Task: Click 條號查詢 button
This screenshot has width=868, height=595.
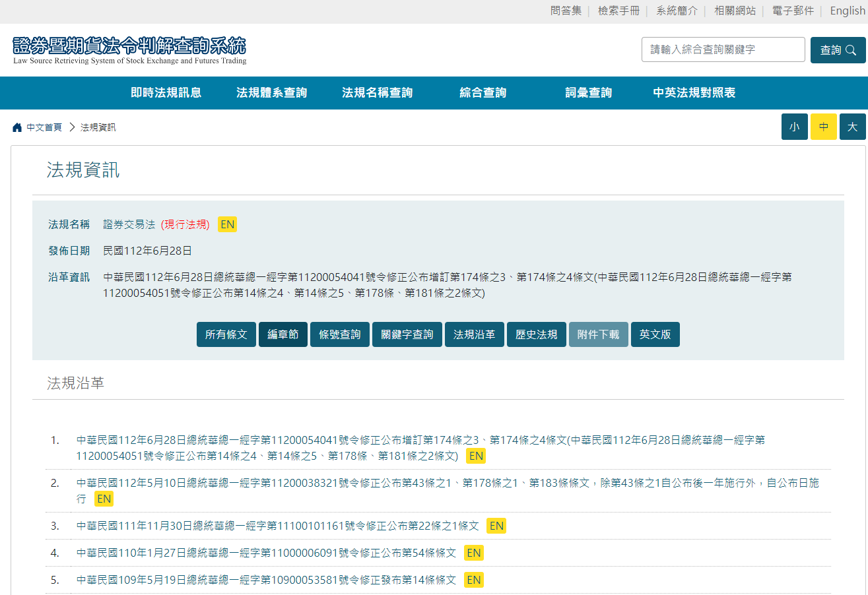Action: [340, 334]
